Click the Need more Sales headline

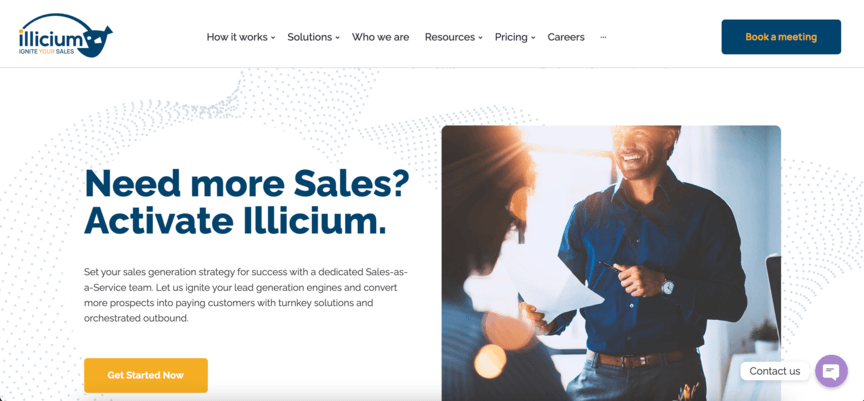click(247, 202)
